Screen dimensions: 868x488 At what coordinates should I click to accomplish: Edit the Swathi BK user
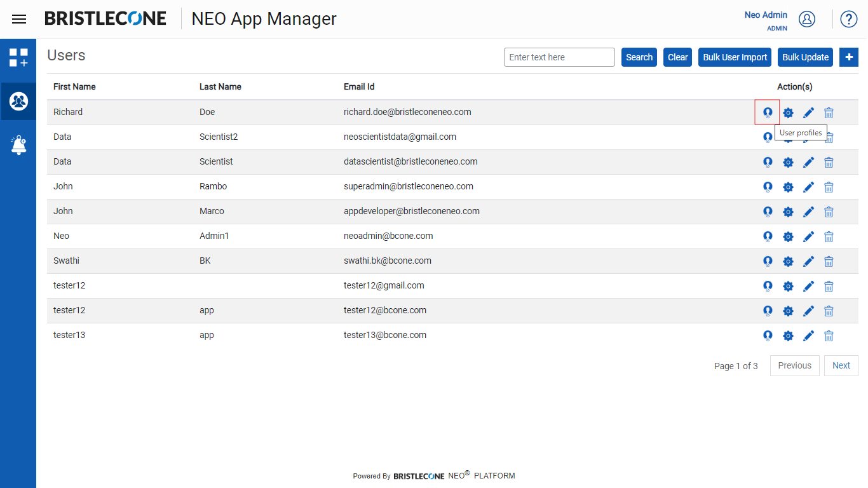click(808, 261)
